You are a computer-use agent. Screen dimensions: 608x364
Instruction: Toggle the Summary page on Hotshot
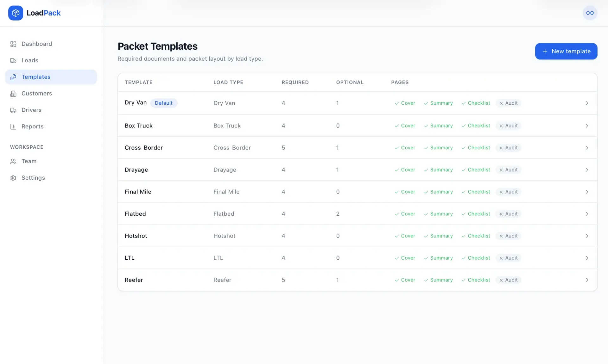click(438, 236)
